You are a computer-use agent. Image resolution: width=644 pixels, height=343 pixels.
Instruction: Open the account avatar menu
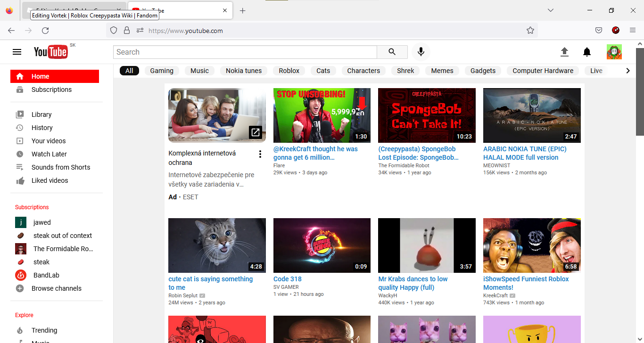[x=614, y=52]
